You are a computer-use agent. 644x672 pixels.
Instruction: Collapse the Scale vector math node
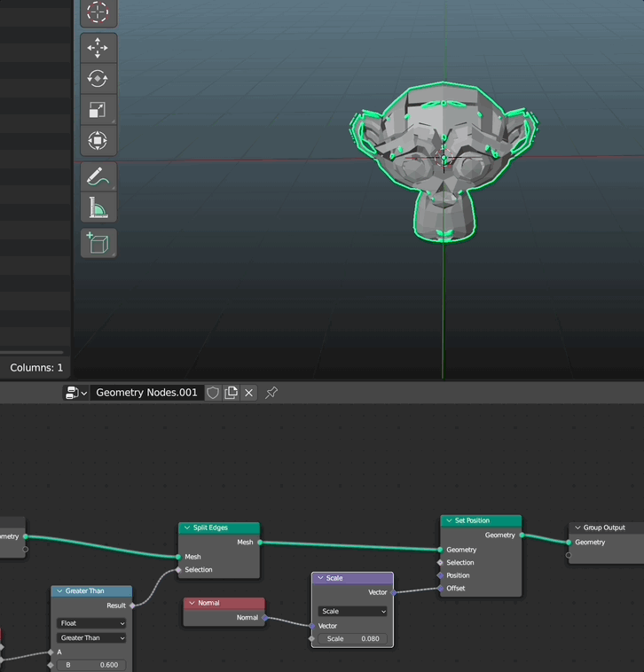[x=320, y=578]
